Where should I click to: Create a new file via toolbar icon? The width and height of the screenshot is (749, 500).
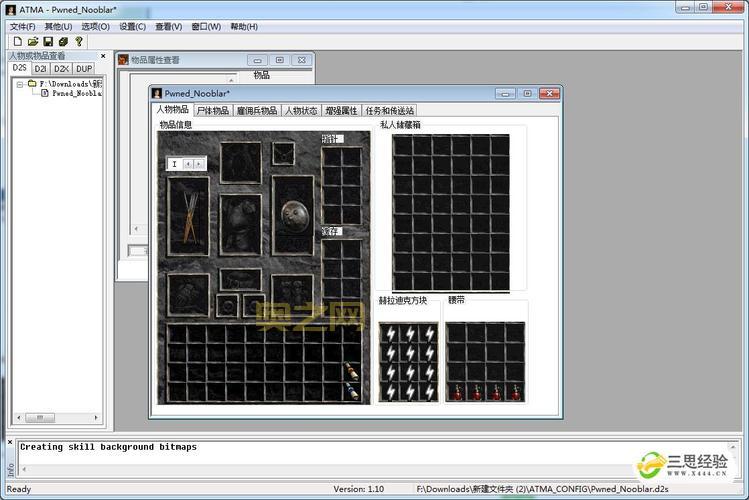point(18,42)
